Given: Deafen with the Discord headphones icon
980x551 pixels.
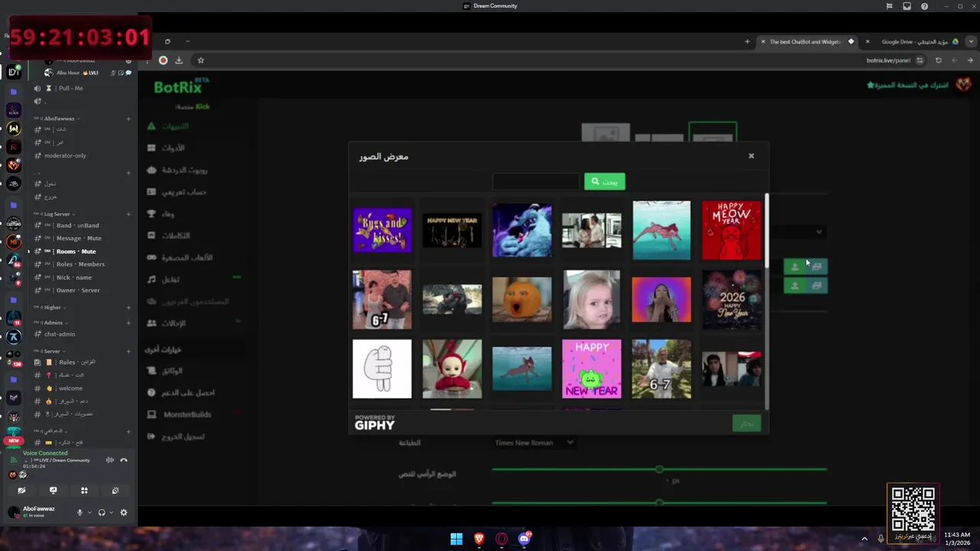Looking at the screenshot, I should (x=101, y=513).
